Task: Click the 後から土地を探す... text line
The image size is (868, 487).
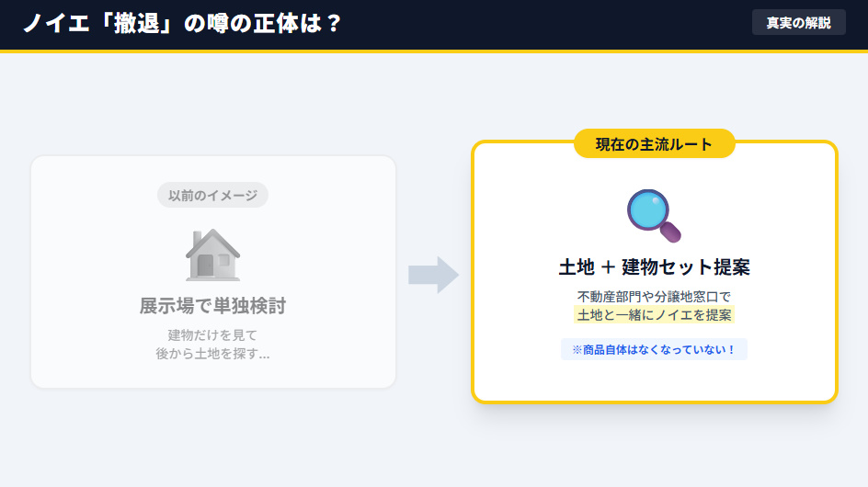Action: tap(212, 353)
